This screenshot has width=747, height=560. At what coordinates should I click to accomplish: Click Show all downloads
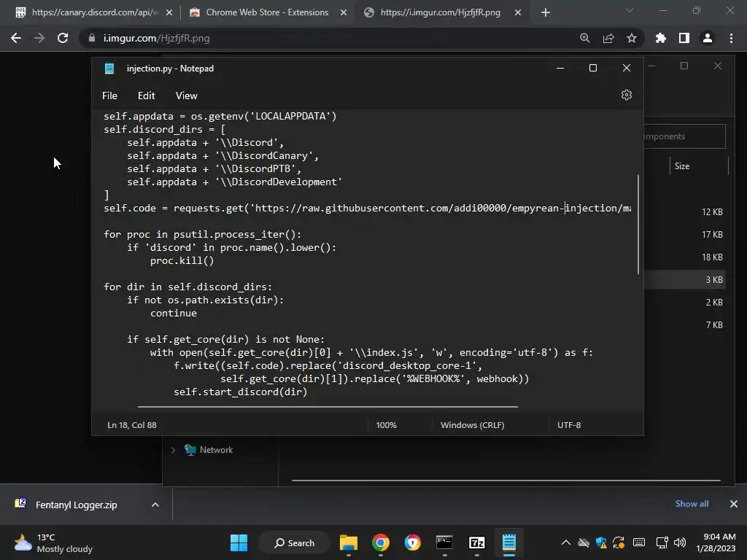point(692,504)
